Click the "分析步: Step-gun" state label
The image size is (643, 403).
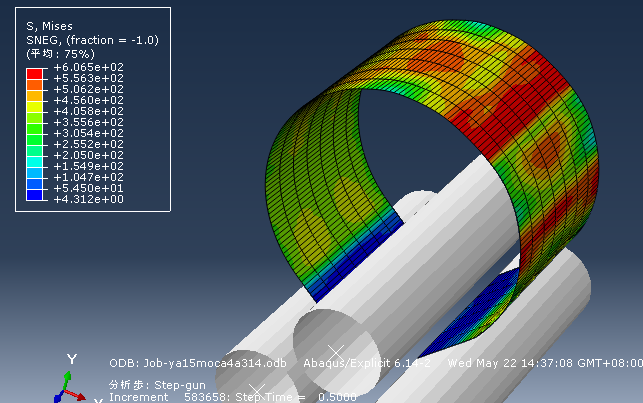click(157, 385)
